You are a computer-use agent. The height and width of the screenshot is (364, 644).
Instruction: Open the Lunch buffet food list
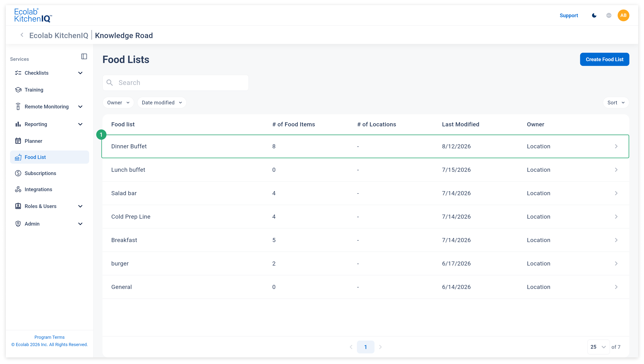(x=366, y=170)
